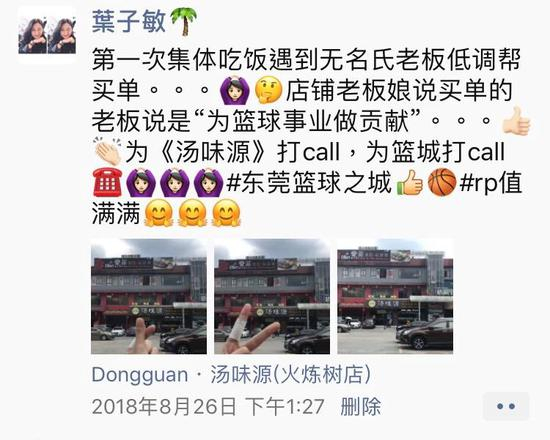
Task: Delete this post via 删除
Action: click(x=361, y=406)
